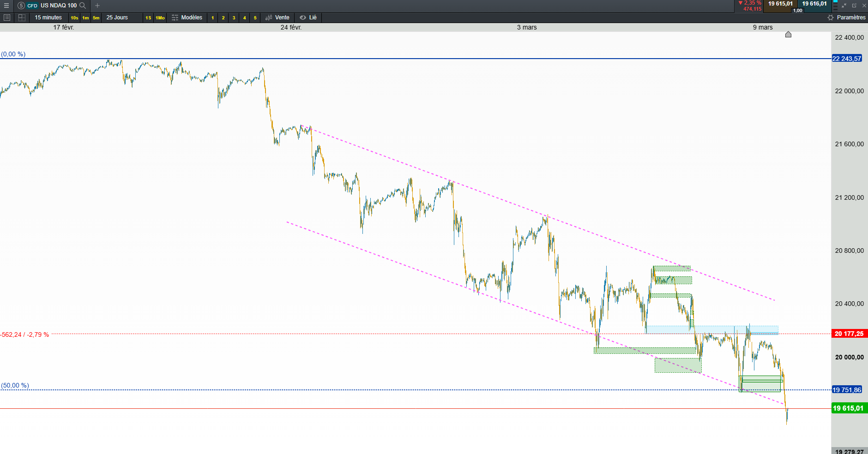Open the 15 minutes timeframe dropdown
The image size is (868, 454).
point(48,18)
